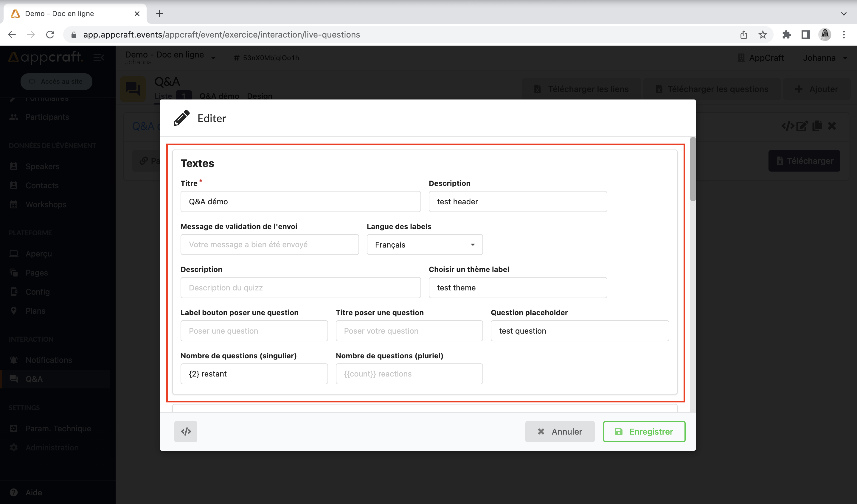Open a new browser tab
This screenshot has width=857, height=504.
(x=159, y=14)
